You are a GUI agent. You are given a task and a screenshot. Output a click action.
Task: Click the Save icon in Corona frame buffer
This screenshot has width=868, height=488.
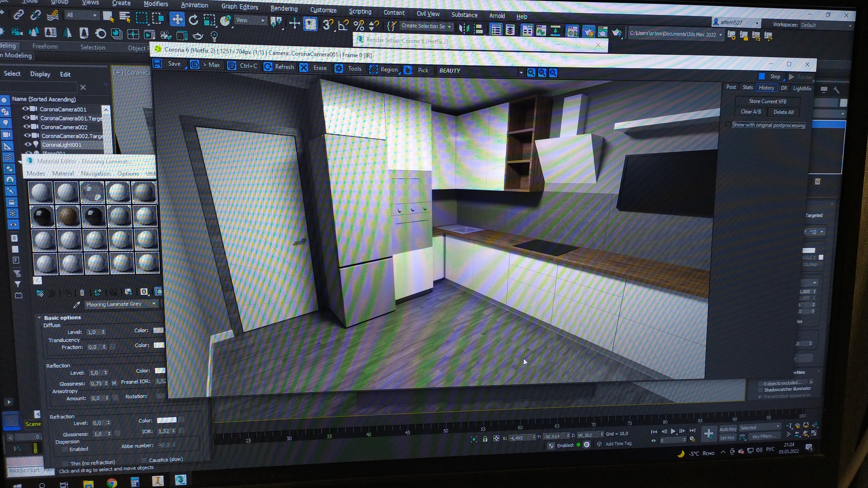pos(157,64)
